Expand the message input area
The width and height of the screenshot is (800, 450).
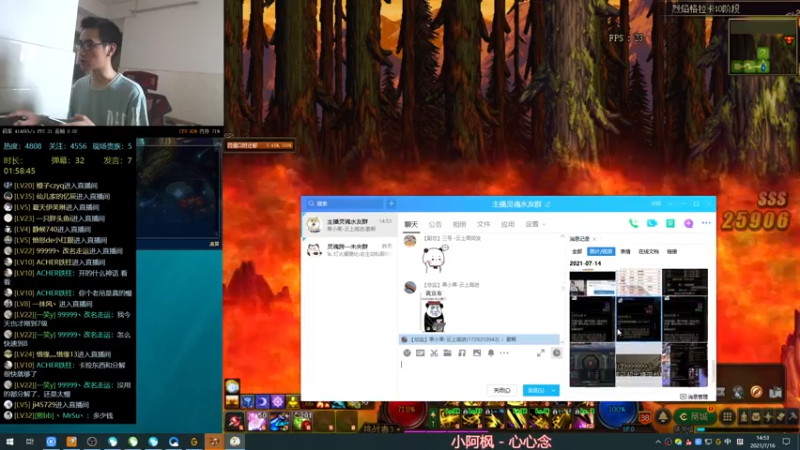(x=540, y=353)
